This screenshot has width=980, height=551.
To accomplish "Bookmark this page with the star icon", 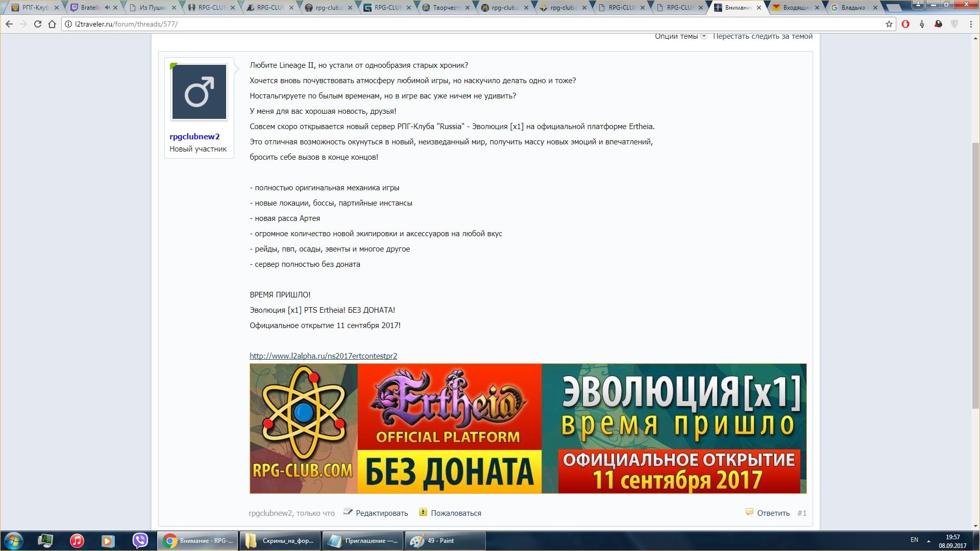I will [x=889, y=24].
